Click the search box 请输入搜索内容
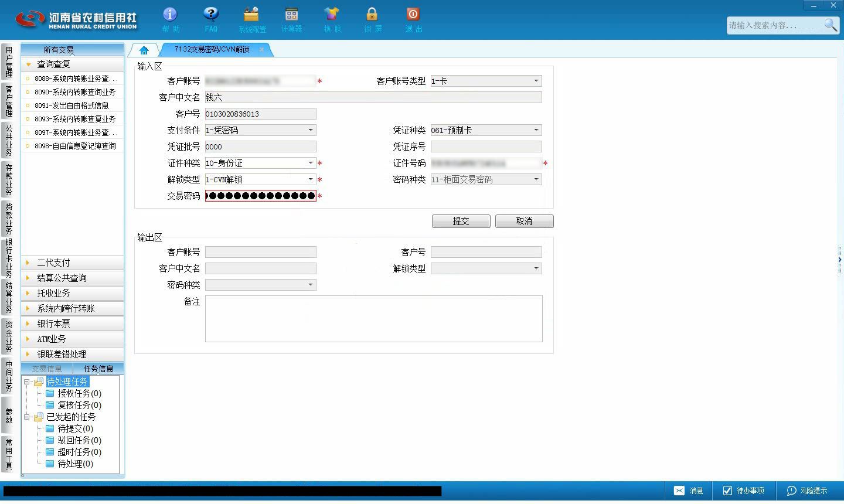This screenshot has width=844, height=504. click(x=775, y=25)
